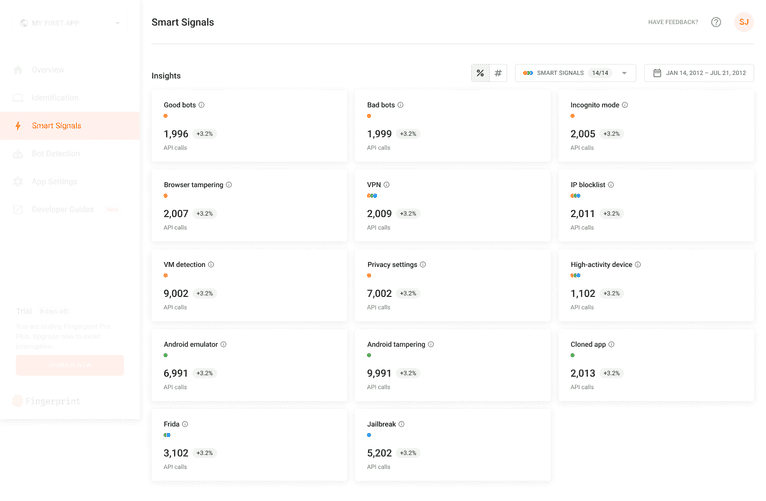Select the Android tampering insight card
766x501 pixels.
pos(452,365)
